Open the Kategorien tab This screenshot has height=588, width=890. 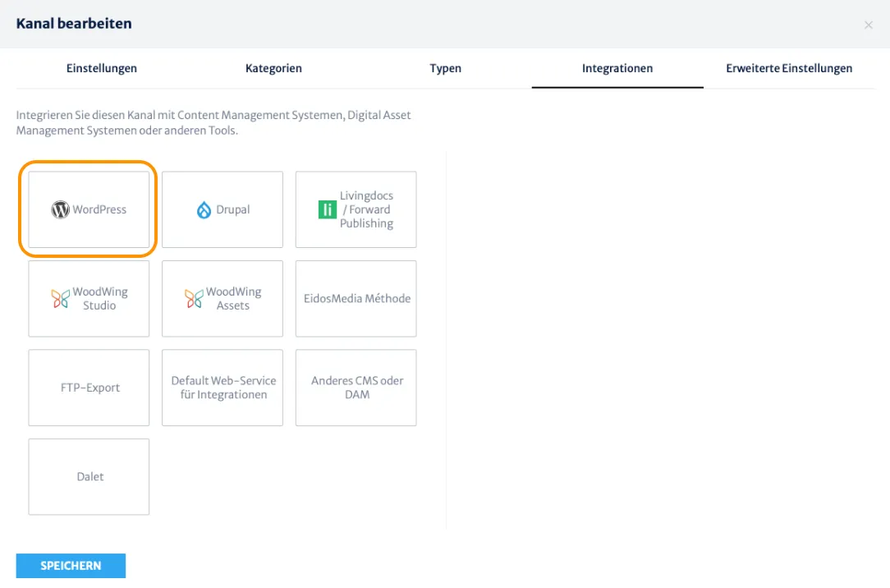click(273, 68)
